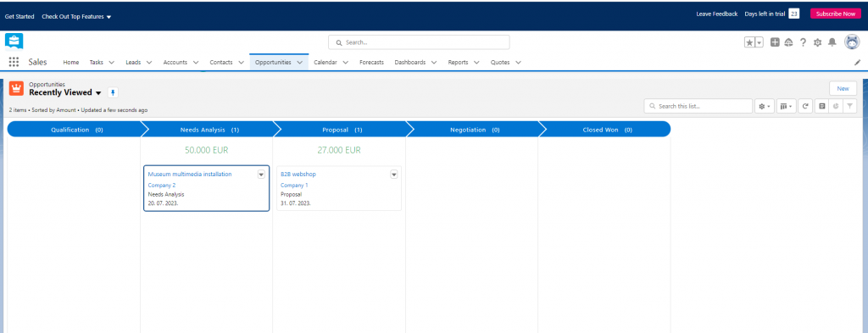Image resolution: width=868 pixels, height=333 pixels.
Task: Click the pencil to edit navigation bar
Action: tap(858, 63)
